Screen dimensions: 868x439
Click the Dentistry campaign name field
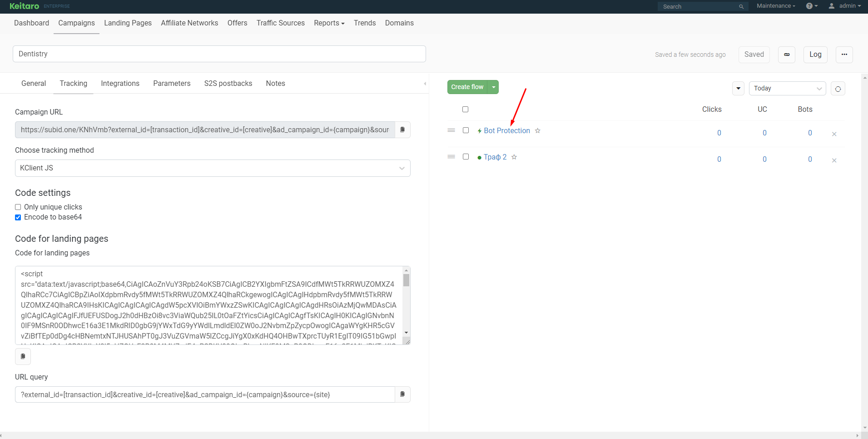coord(219,54)
